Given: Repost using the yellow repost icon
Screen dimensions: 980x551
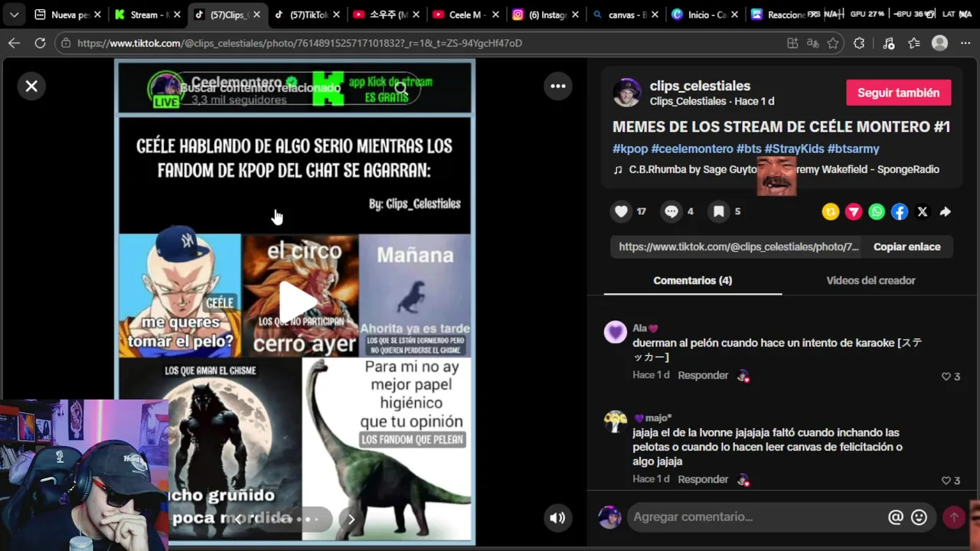Looking at the screenshot, I should pyautogui.click(x=831, y=212).
